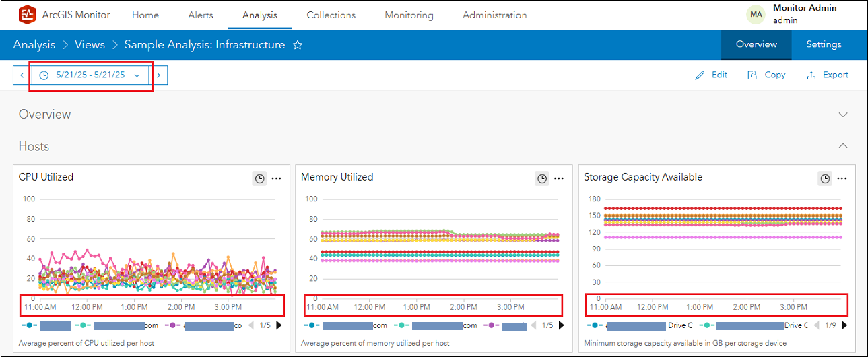
Task: Open the Settings view tab
Action: pos(824,44)
